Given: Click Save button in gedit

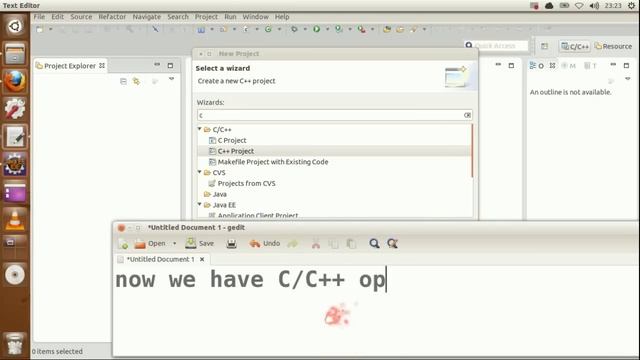Looking at the screenshot, I should pos(200,244).
